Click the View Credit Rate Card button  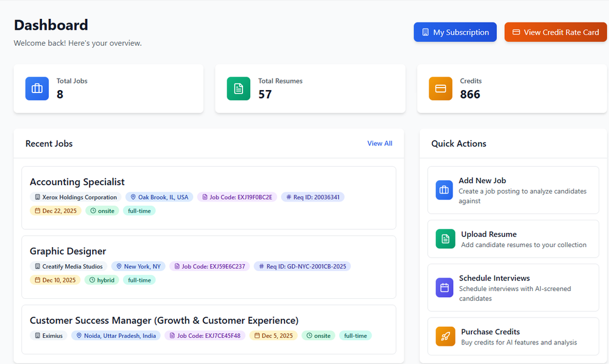(555, 32)
